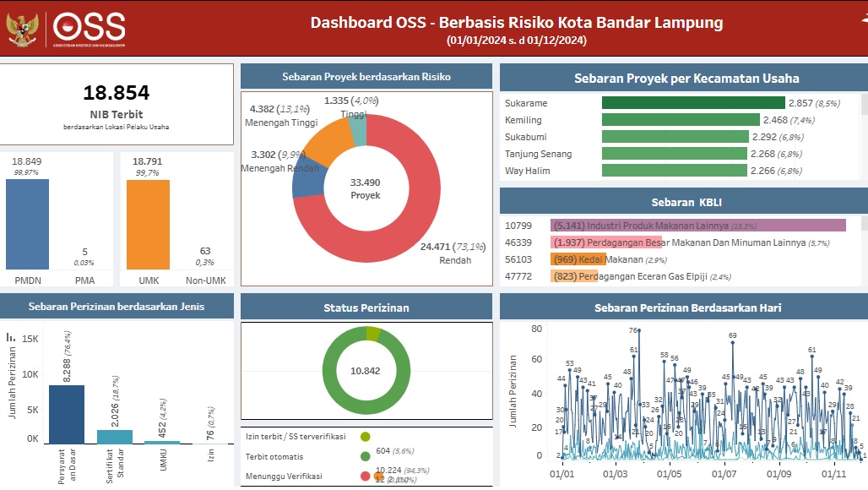Click the Izin terbit / SS terverifikasi legend dot

(x=365, y=437)
